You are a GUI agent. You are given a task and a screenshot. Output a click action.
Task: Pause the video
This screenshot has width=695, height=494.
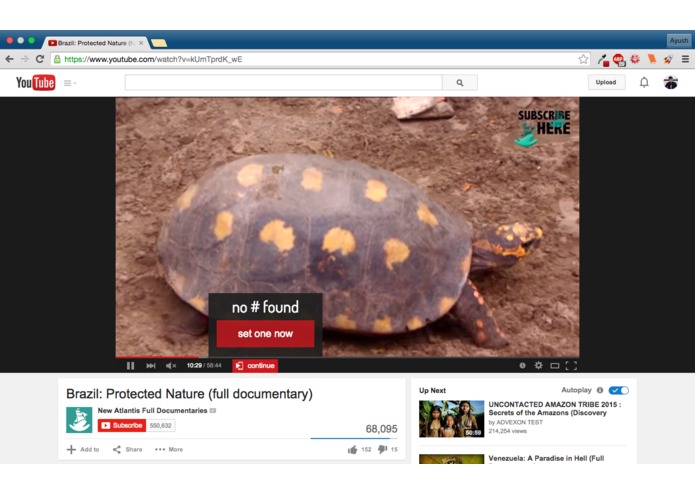coord(130,366)
